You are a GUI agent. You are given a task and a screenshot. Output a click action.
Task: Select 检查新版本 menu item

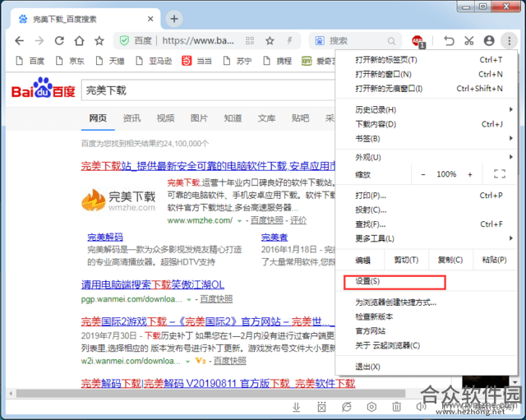pos(427,316)
